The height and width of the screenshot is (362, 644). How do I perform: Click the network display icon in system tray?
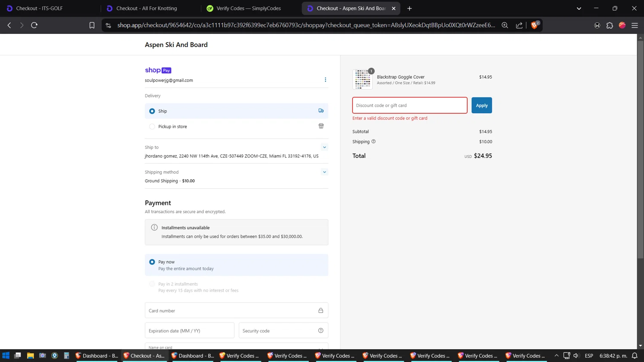pyautogui.click(x=567, y=356)
